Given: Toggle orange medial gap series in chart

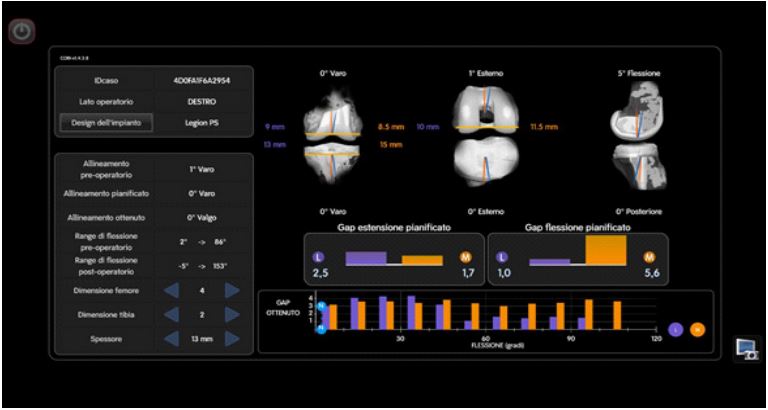Looking at the screenshot, I should tap(697, 328).
